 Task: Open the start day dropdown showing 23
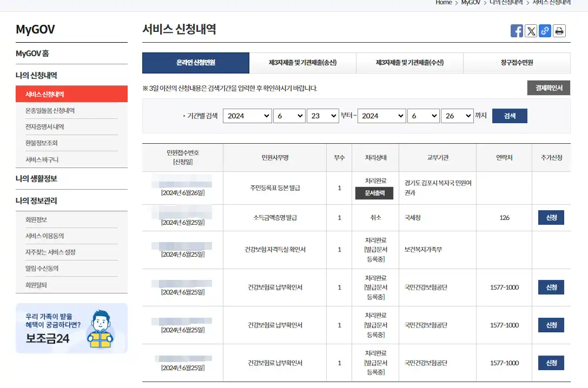pos(323,115)
